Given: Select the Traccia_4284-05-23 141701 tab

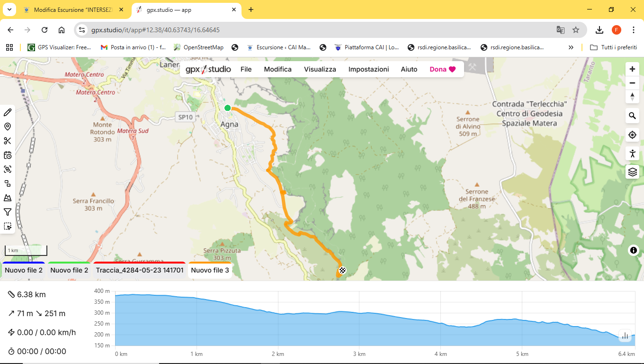Looking at the screenshot, I should click(140, 270).
